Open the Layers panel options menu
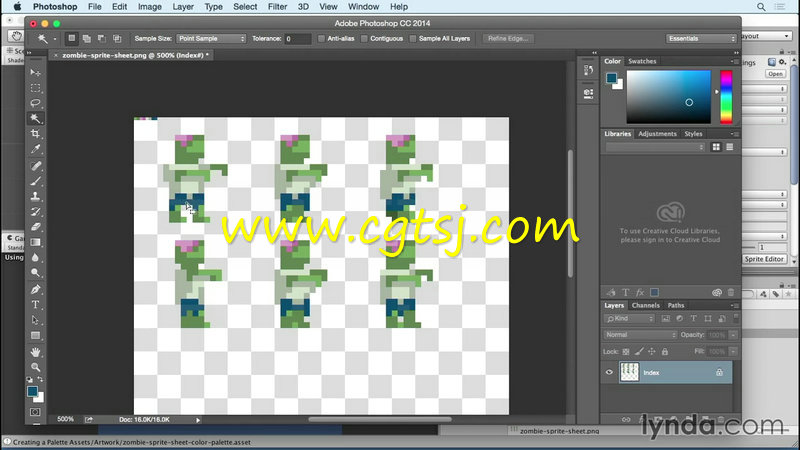Image resolution: width=800 pixels, height=450 pixels. click(734, 306)
